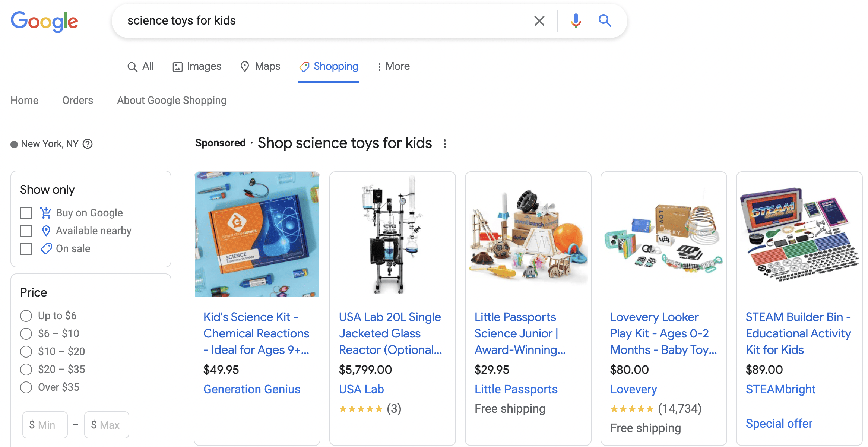Click the More navigation dropdown option

click(397, 66)
